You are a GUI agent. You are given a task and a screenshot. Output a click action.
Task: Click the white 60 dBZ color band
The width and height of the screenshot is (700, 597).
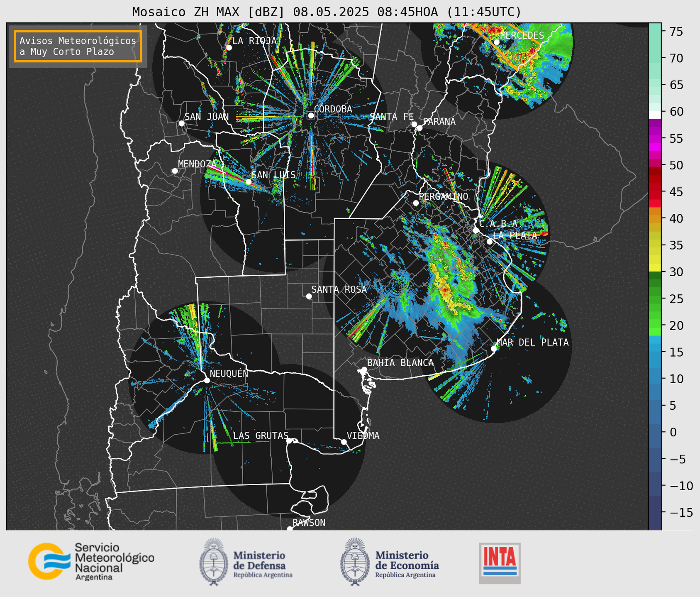(x=655, y=115)
